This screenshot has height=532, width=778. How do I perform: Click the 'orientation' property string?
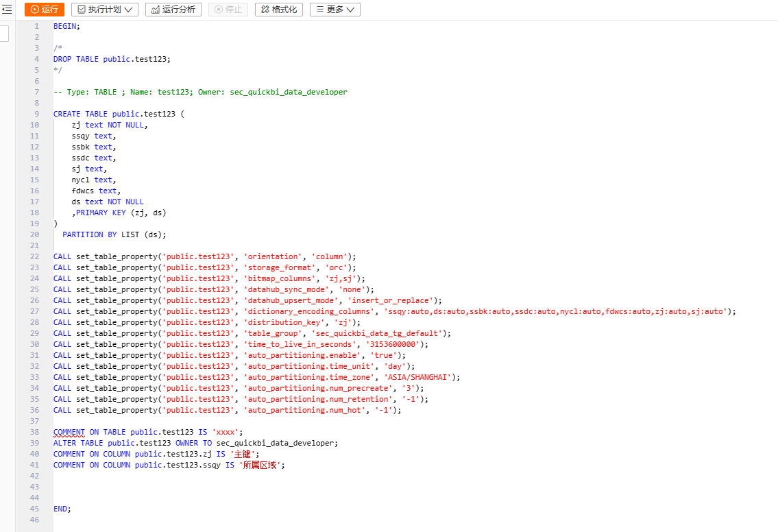[x=273, y=256]
